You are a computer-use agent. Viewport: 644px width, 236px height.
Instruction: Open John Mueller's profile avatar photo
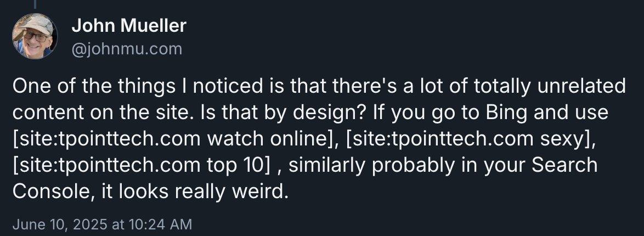coord(35,36)
